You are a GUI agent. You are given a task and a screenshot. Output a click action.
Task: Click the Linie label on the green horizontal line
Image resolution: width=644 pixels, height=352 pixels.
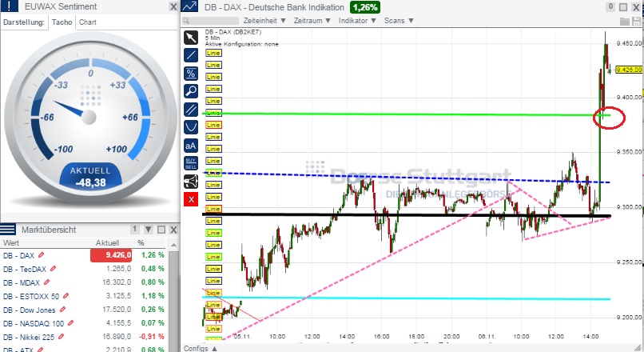click(213, 113)
